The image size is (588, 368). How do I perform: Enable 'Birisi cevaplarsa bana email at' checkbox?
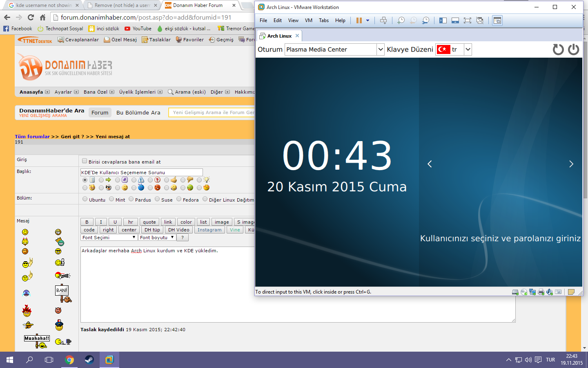coord(85,161)
